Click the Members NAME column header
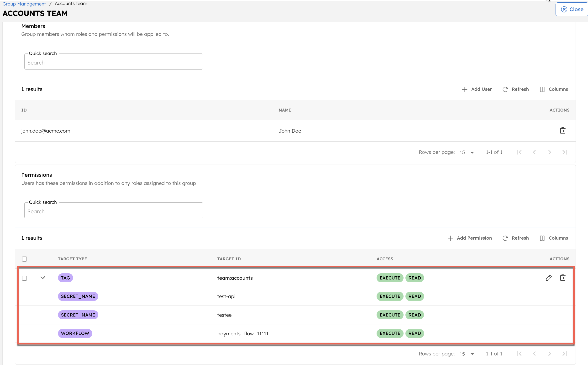Viewport: 588px width, 365px height. coord(285,110)
